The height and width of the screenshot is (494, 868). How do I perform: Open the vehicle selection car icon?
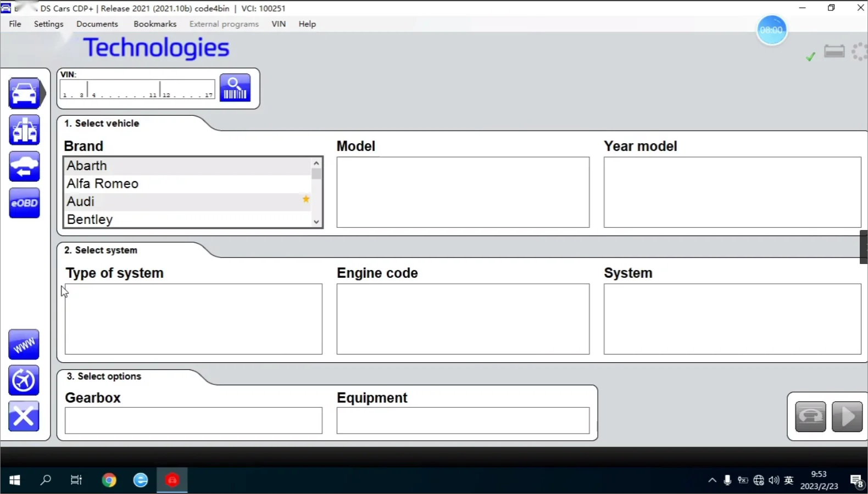click(x=24, y=93)
